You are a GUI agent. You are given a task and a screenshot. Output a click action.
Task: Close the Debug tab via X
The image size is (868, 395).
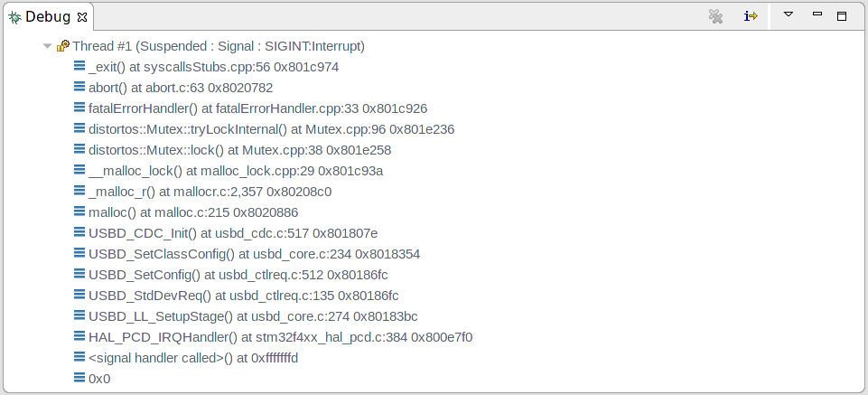[x=82, y=18]
